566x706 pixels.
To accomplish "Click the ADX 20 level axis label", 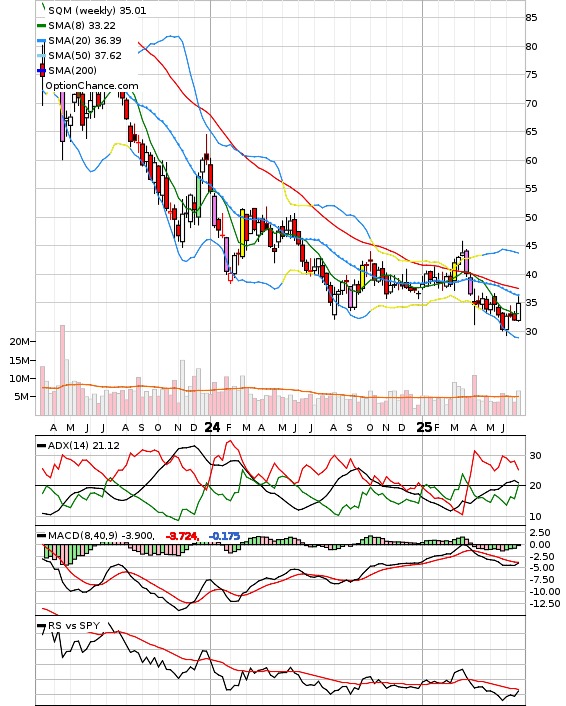I will [535, 485].
